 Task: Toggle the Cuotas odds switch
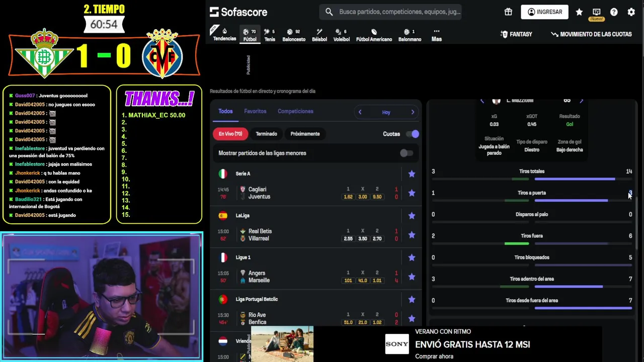[413, 134]
